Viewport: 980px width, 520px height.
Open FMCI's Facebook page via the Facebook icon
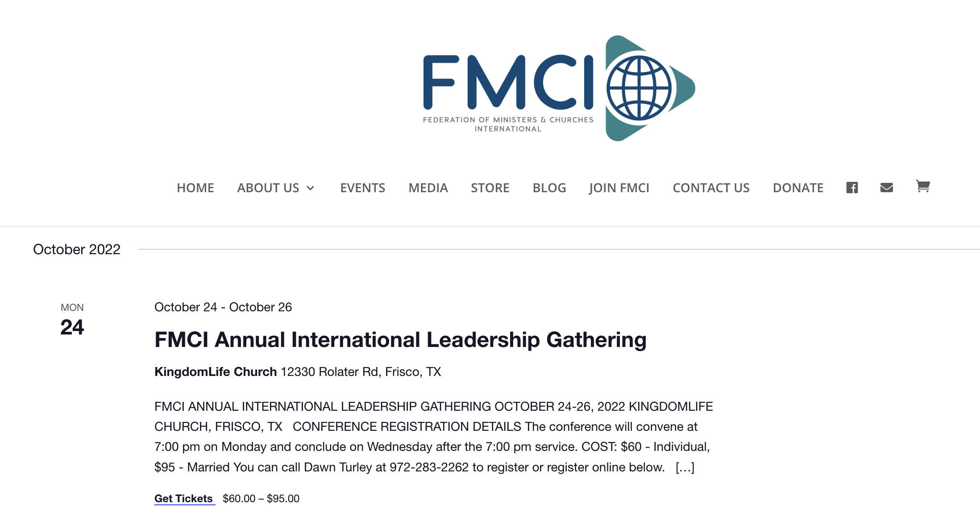852,188
